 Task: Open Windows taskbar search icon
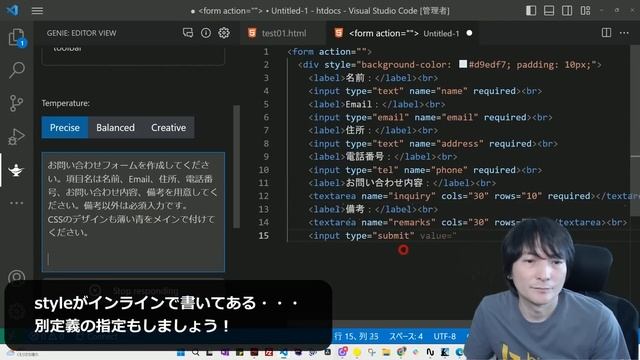point(196,352)
